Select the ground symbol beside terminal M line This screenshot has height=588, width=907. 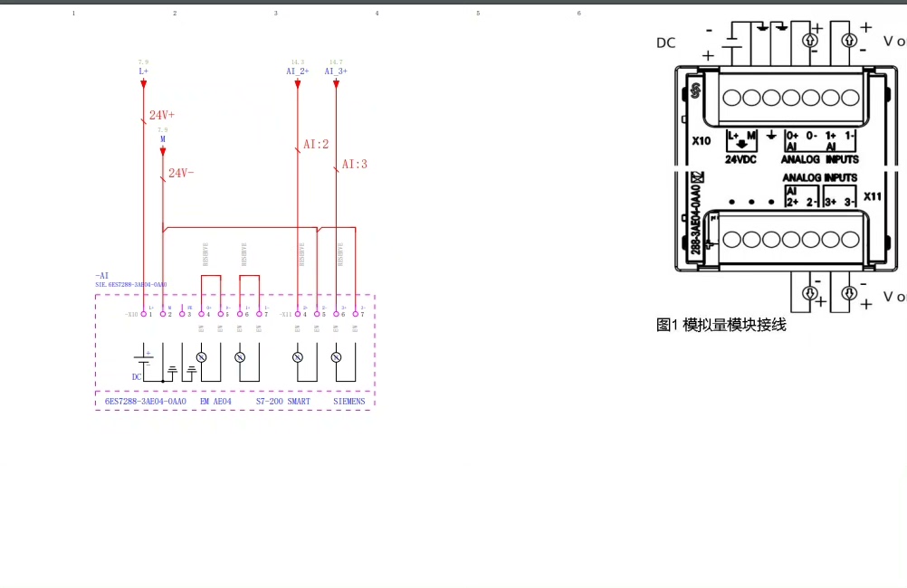(x=172, y=370)
